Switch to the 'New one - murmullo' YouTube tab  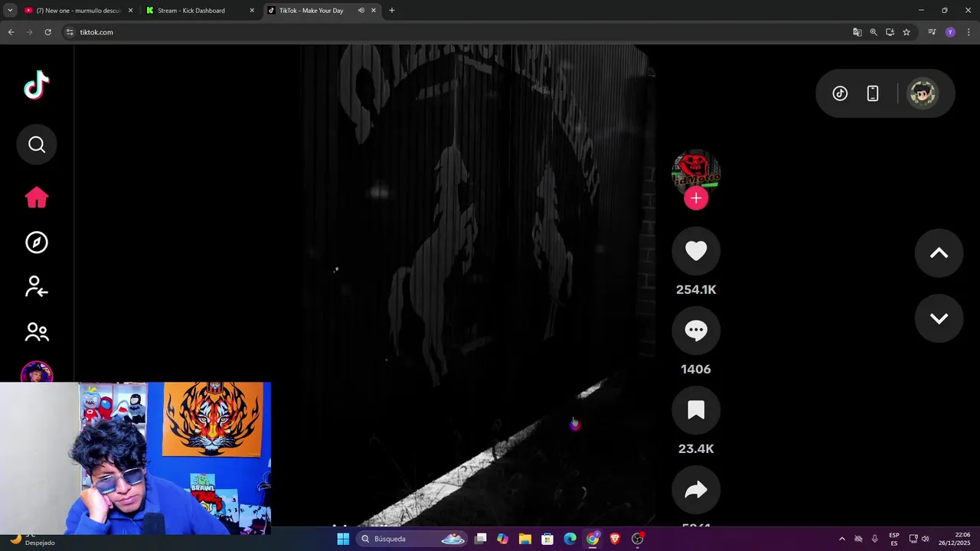pyautogui.click(x=79, y=11)
